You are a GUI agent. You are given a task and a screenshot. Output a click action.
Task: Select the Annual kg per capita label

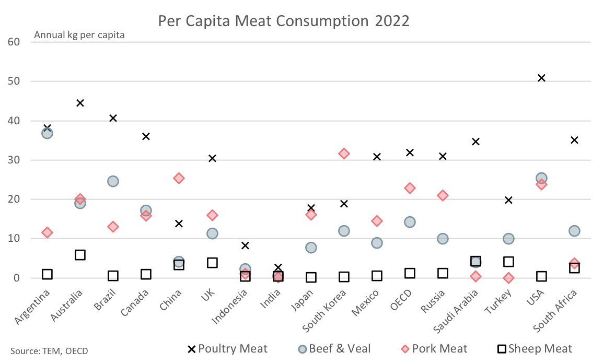[x=79, y=36]
